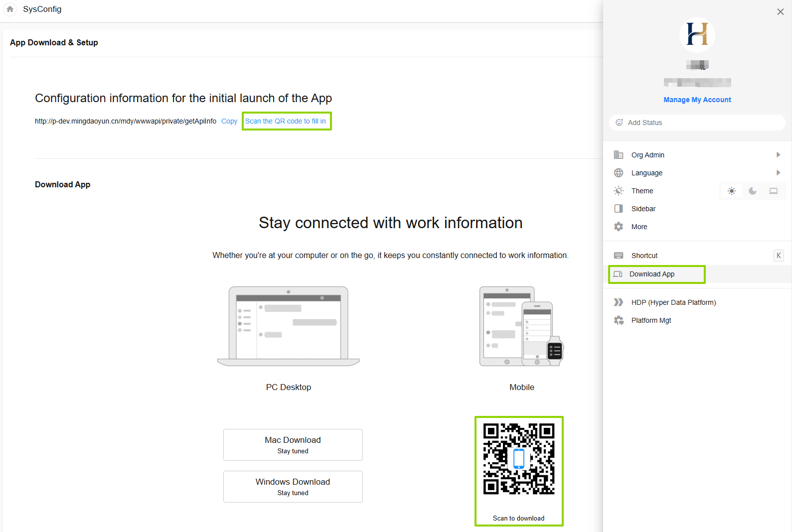
Task: Close the account side panel
Action: (x=781, y=12)
